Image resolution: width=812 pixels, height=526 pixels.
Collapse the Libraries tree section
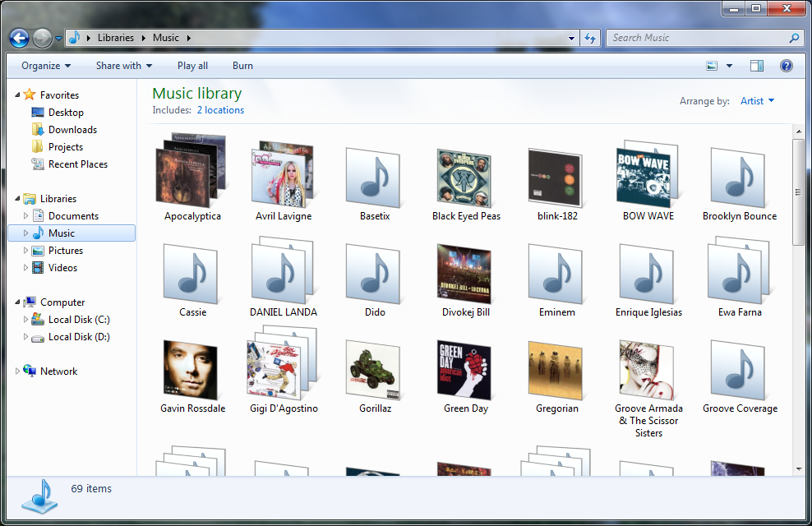click(17, 199)
